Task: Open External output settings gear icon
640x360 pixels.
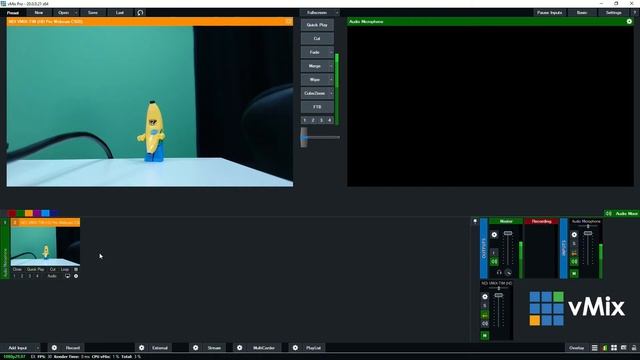Action: 142,348
